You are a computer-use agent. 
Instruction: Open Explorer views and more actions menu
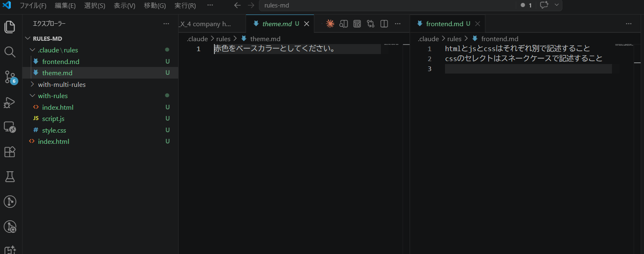coord(166,24)
